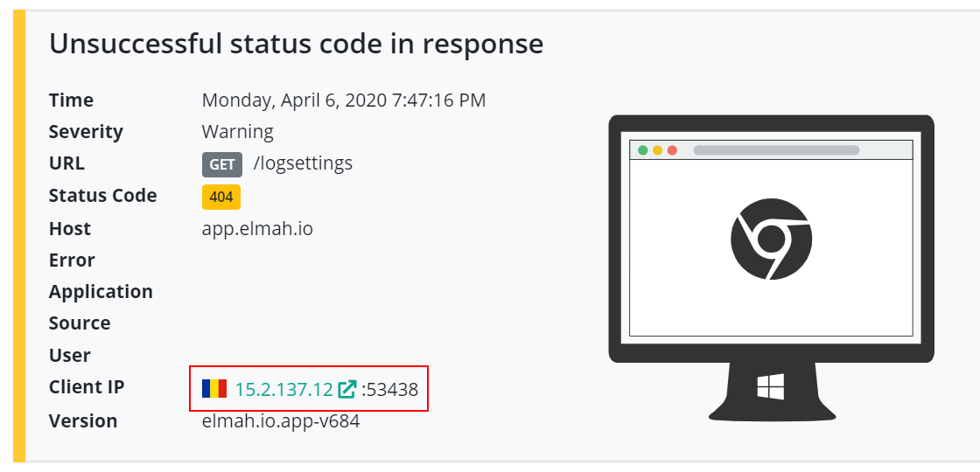Screen dimensions: 980x472
Task: Click the Romanian flag icon
Action: click(x=214, y=388)
